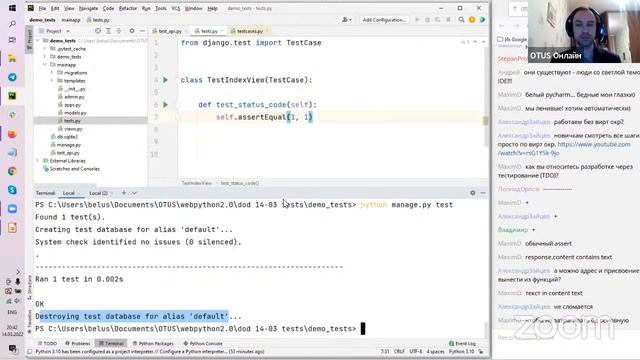The image size is (640, 360).
Task: Open the VCS menu
Action: tap(176, 8)
